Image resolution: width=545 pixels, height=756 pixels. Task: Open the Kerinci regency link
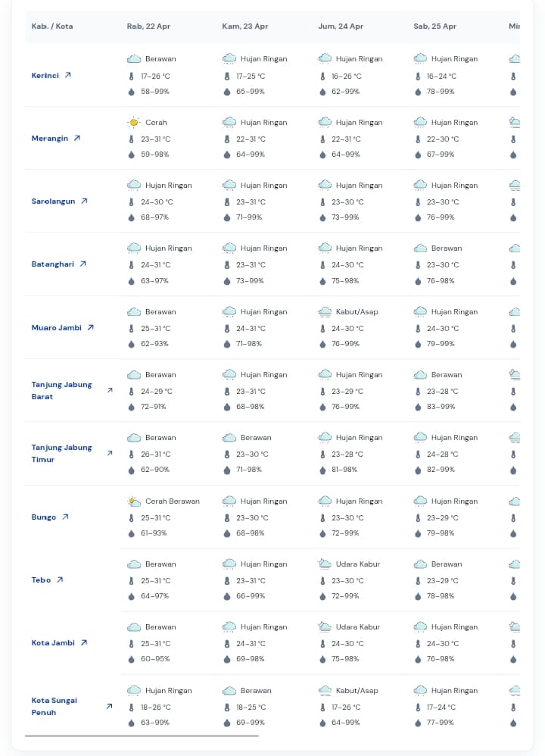[45, 75]
